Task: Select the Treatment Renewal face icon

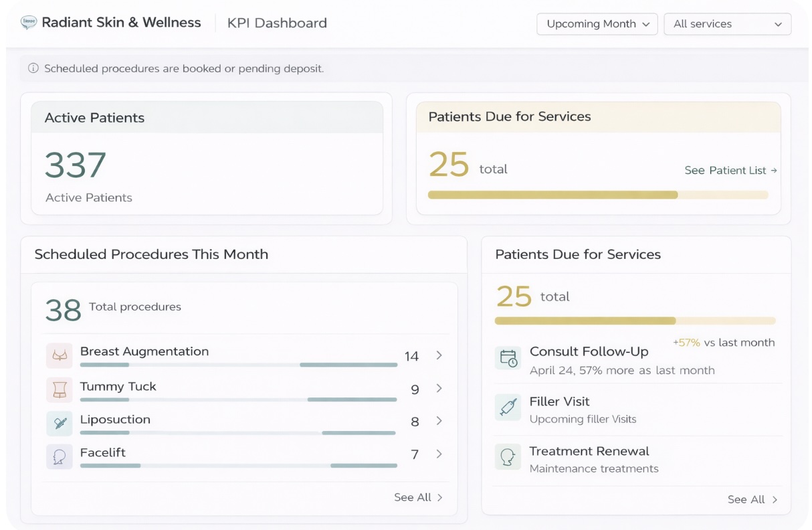Action: pos(506,457)
